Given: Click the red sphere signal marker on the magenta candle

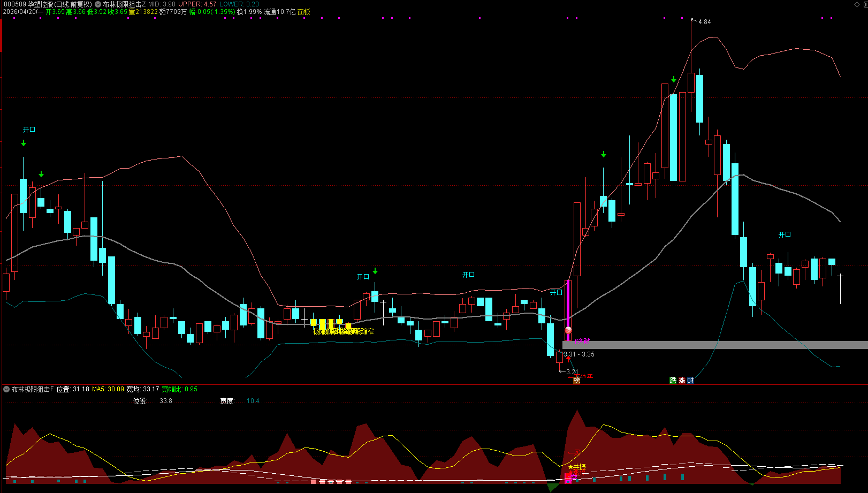Looking at the screenshot, I should (x=568, y=330).
